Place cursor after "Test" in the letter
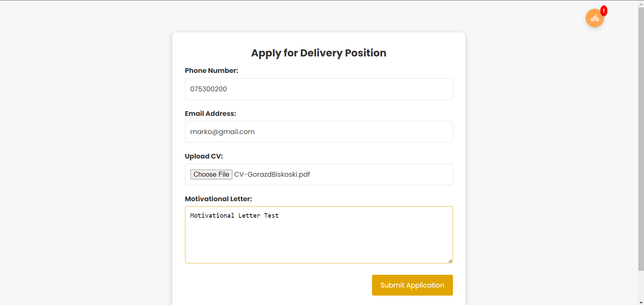This screenshot has height=305, width=644. pyautogui.click(x=279, y=216)
